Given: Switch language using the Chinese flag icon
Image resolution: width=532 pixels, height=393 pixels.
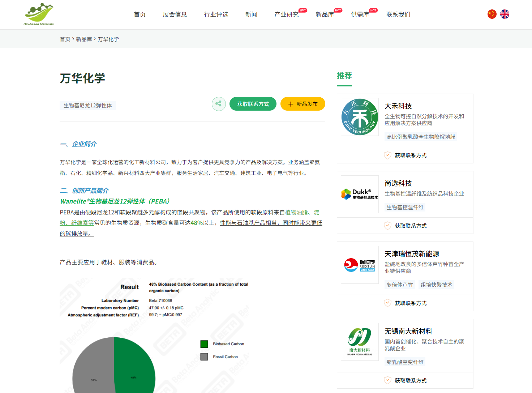Looking at the screenshot, I should click(492, 14).
